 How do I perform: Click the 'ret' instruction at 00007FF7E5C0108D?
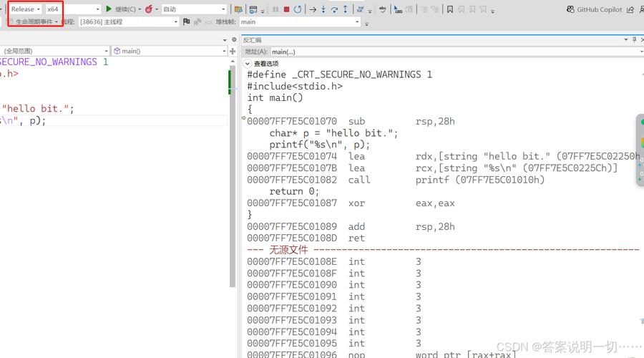(306, 238)
